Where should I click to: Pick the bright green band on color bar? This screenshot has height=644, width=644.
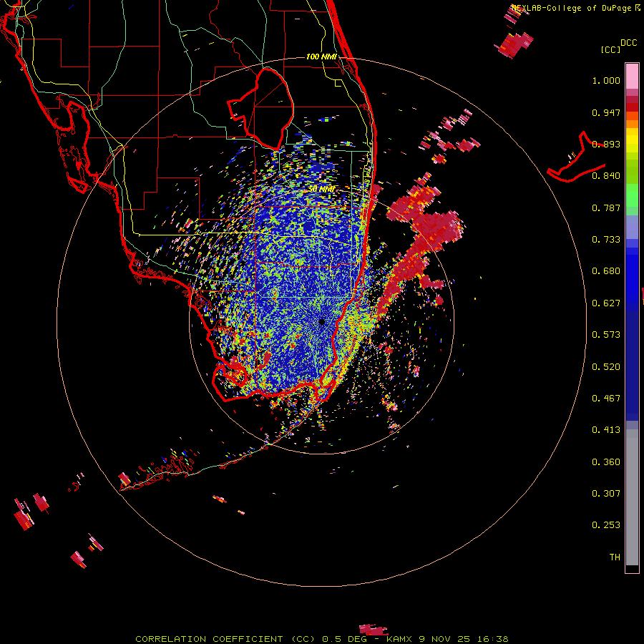pyautogui.click(x=632, y=195)
